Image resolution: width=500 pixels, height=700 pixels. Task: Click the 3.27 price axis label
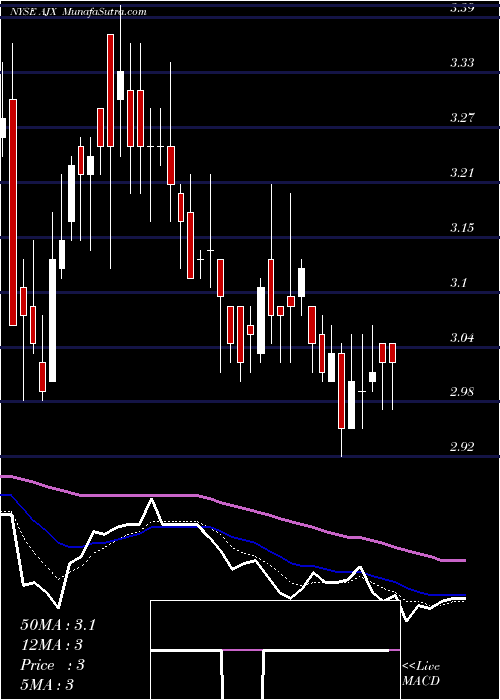tap(462, 118)
